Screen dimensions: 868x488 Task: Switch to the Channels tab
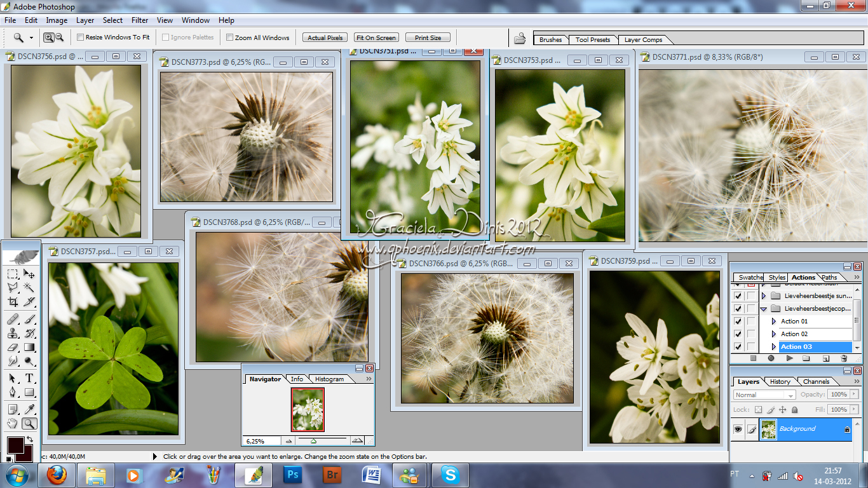coord(816,382)
